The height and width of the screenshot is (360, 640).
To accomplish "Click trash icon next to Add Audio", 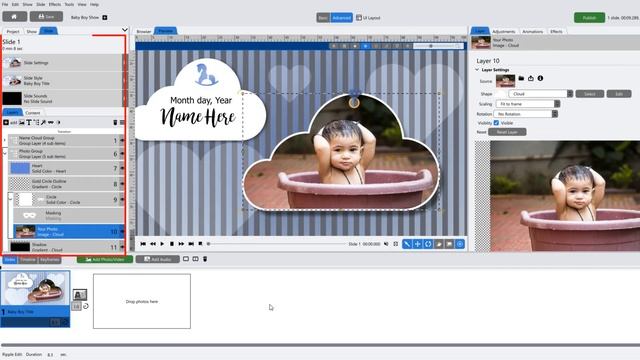I will tap(205, 259).
